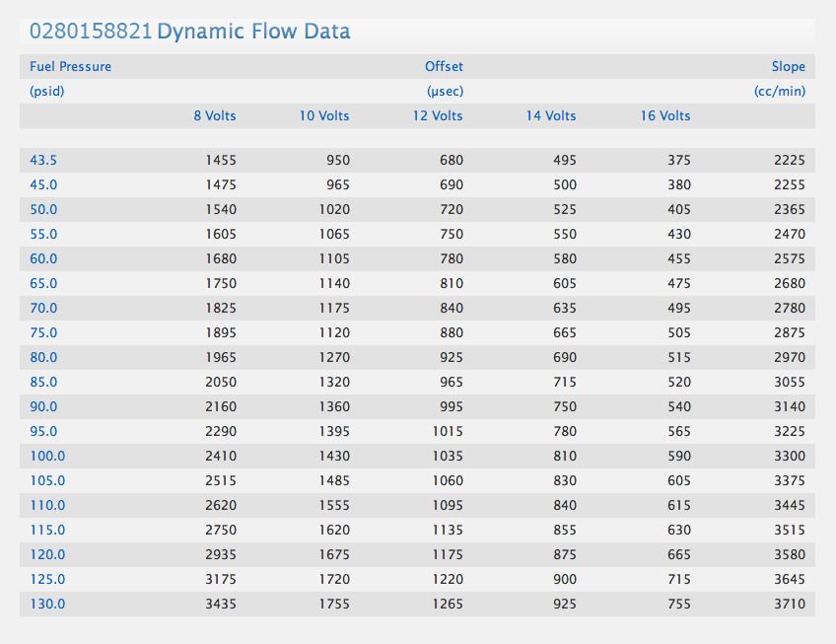The image size is (836, 644).
Task: Select 12 Volts value '1175' in 120.0 row
Action: click(448, 554)
